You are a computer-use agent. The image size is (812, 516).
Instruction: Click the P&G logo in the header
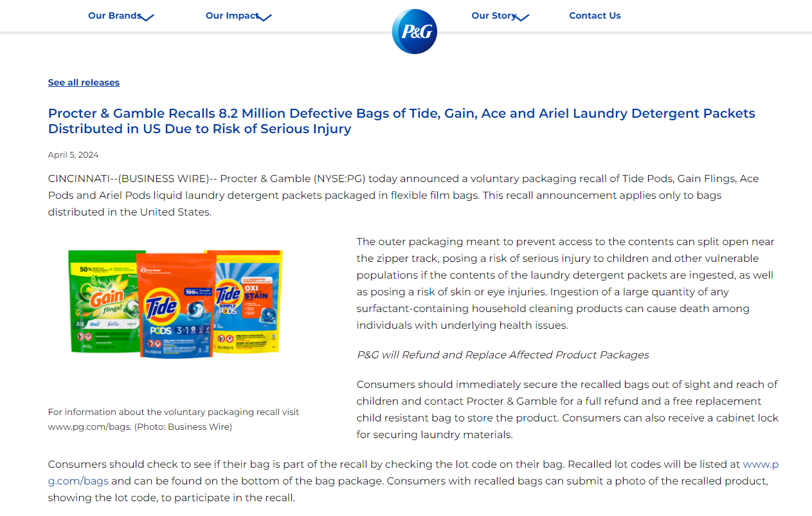point(414,32)
